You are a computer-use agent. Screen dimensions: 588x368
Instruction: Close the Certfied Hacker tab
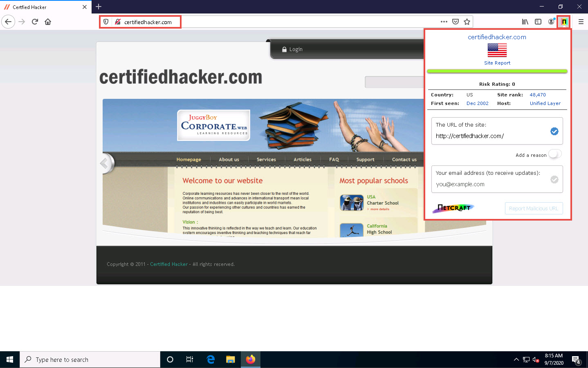[x=85, y=7]
